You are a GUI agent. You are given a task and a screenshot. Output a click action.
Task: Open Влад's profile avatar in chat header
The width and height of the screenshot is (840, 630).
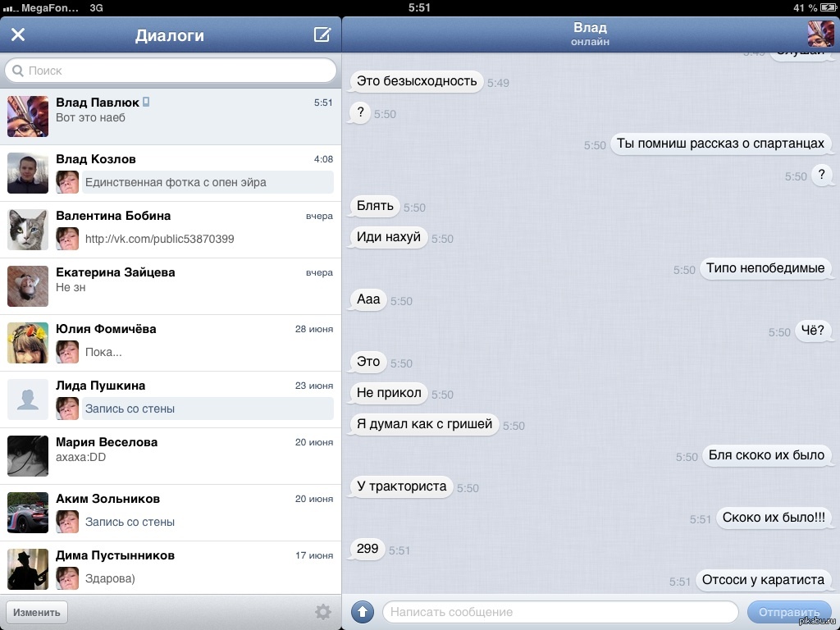pos(820,34)
